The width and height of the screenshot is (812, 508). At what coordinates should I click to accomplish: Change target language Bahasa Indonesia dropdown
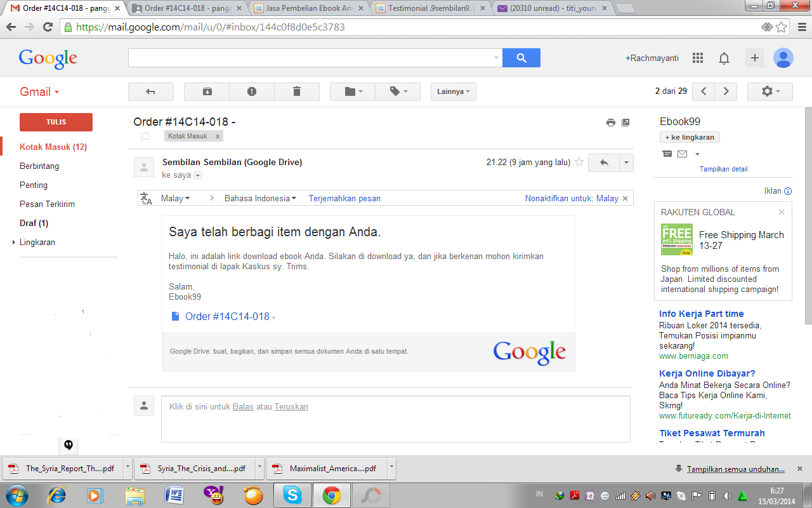261,198
